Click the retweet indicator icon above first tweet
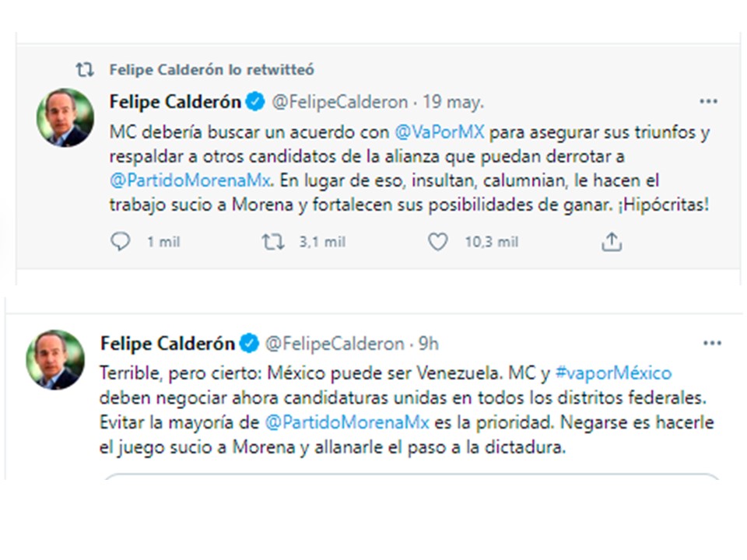 84,70
